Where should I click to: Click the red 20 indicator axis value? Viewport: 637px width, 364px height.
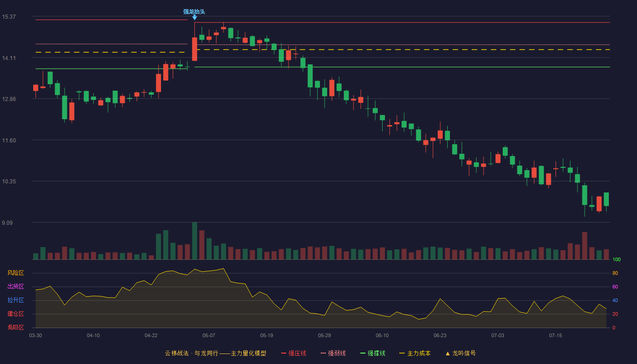(x=615, y=314)
